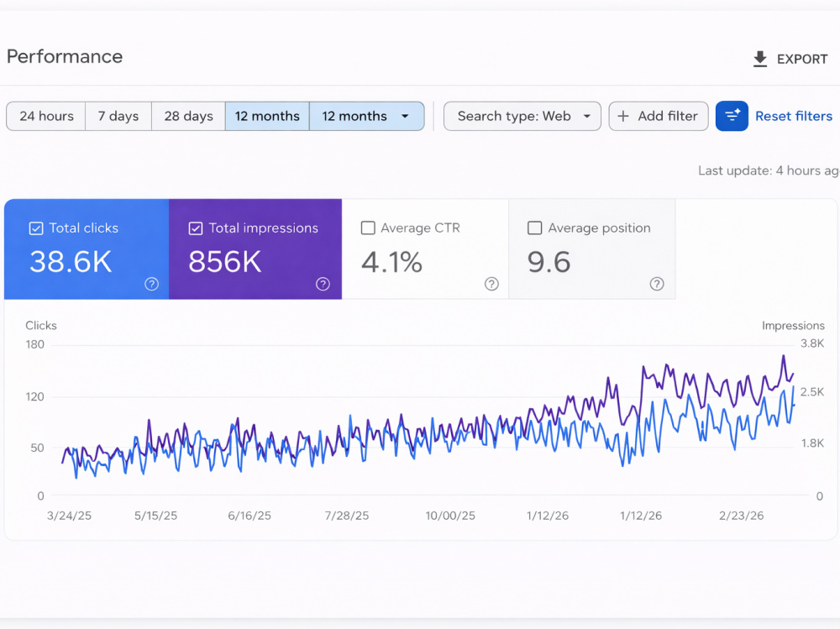The height and width of the screenshot is (629, 840).
Task: Click the Average position value 9.6
Action: [x=549, y=262]
